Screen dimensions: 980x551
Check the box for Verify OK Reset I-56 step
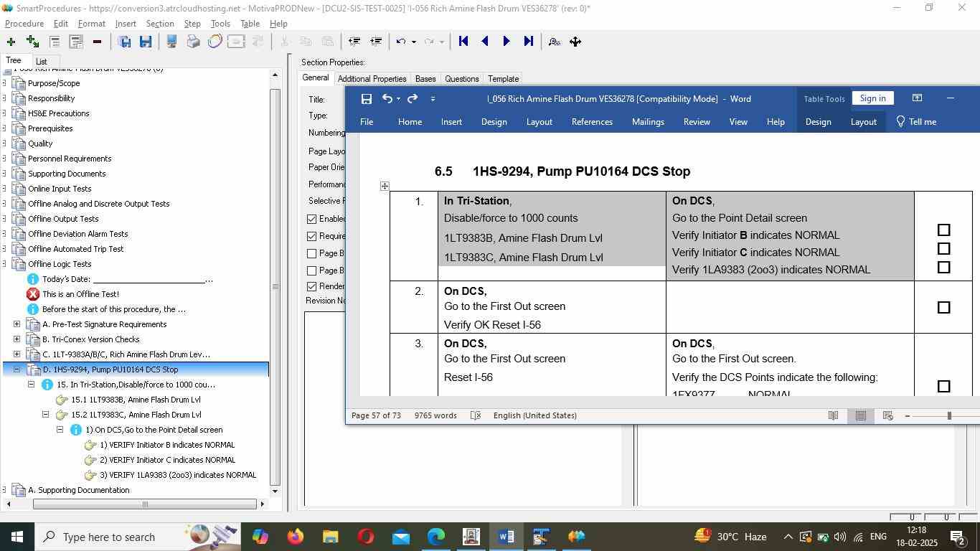944,308
